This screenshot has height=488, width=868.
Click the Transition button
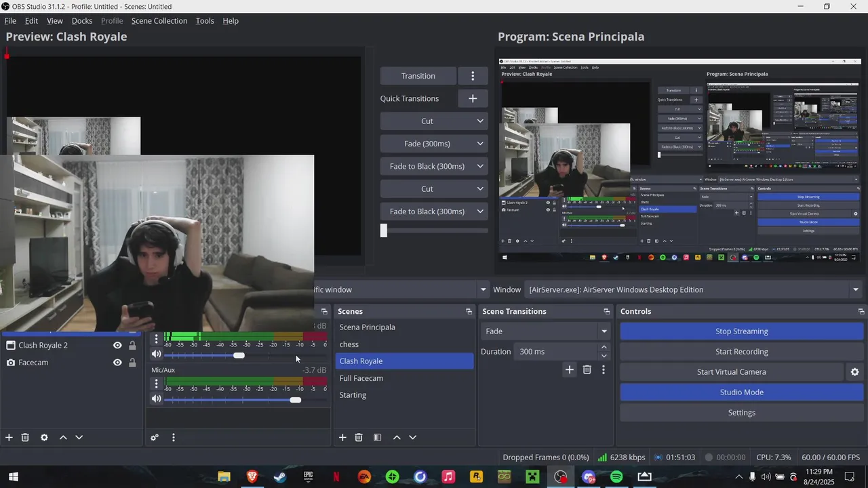(418, 76)
